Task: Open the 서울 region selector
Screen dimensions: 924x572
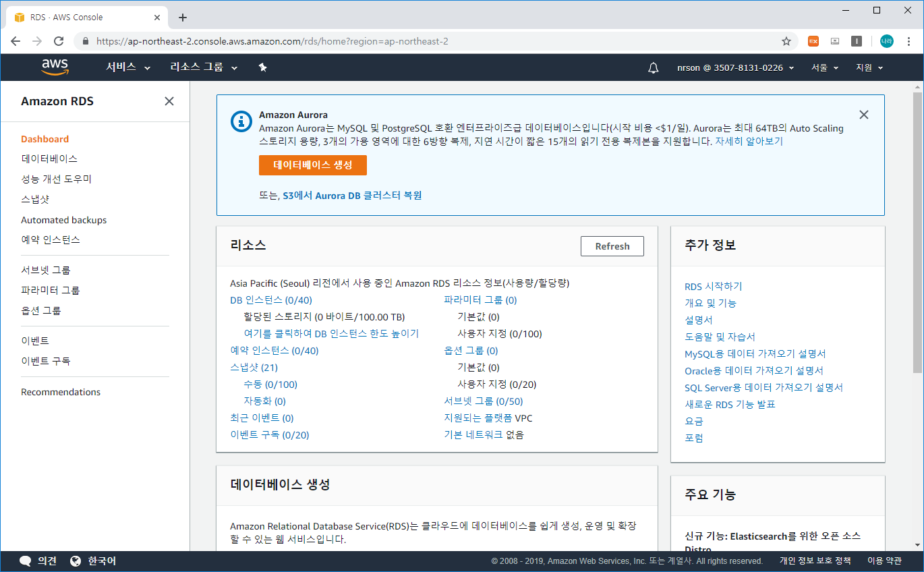Action: (x=824, y=67)
